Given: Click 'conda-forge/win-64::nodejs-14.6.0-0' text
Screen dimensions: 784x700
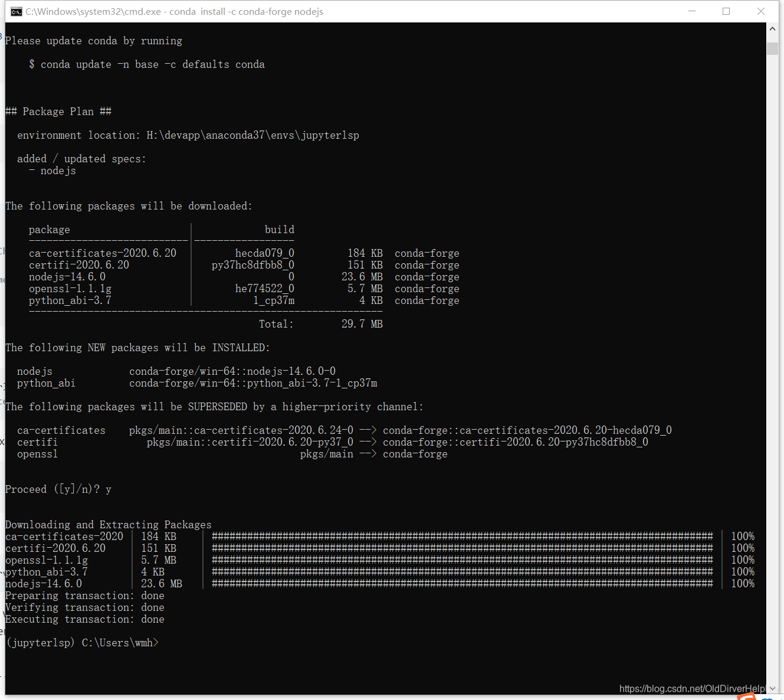Looking at the screenshot, I should [x=232, y=371].
